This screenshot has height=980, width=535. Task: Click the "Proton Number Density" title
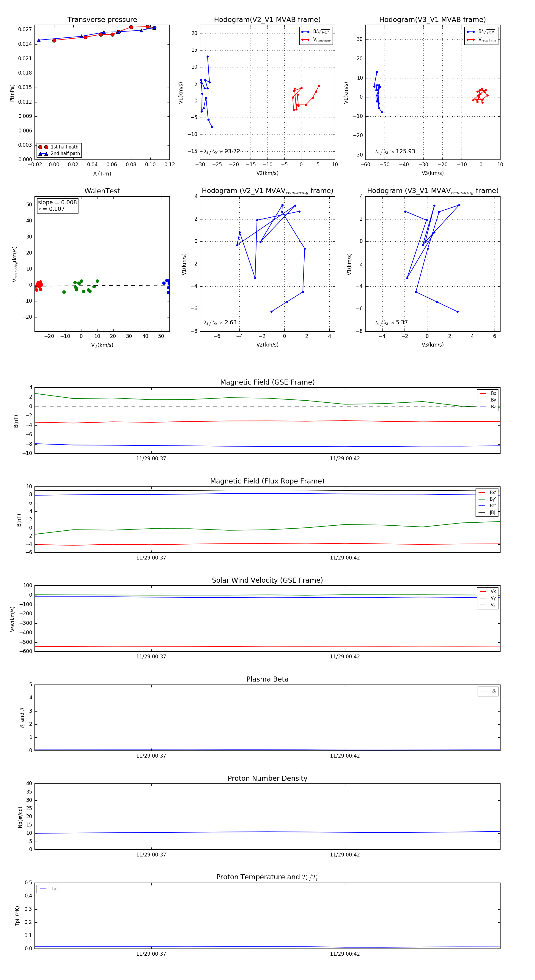(267, 778)
